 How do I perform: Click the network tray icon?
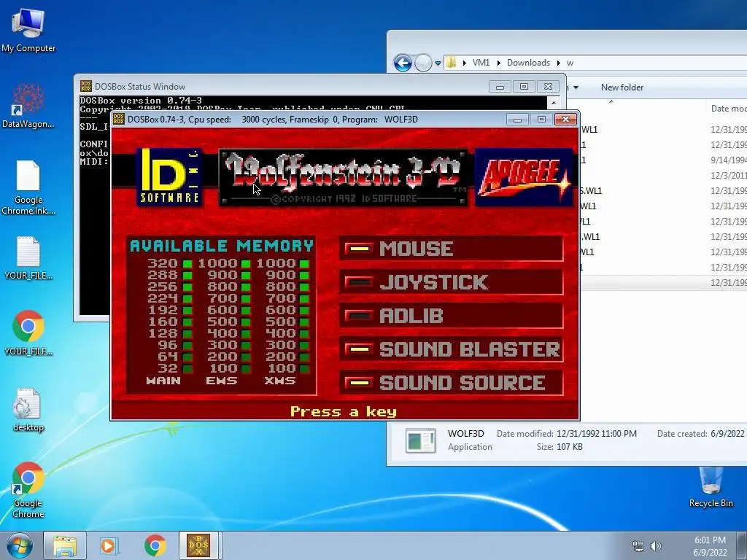pos(638,545)
